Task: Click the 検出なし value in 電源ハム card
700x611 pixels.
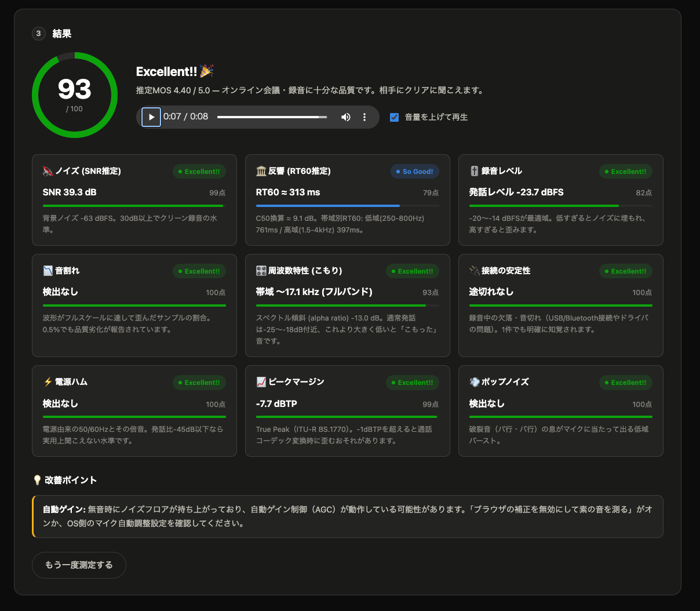Action: 60,403
